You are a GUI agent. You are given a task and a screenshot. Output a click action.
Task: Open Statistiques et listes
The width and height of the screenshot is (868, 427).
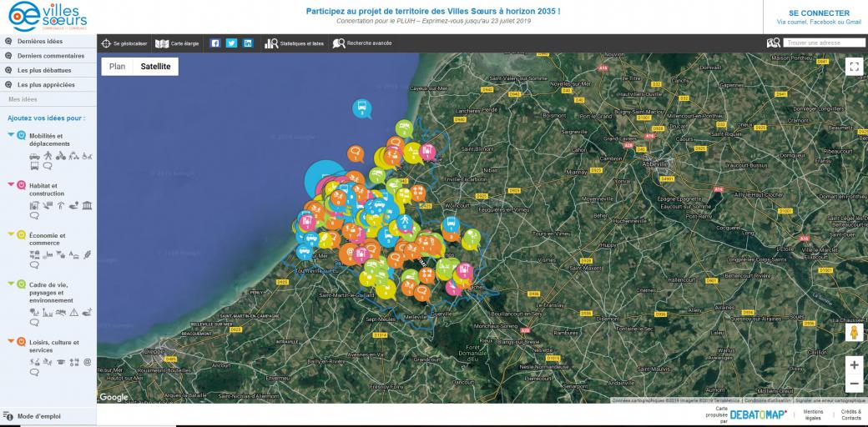coord(294,43)
